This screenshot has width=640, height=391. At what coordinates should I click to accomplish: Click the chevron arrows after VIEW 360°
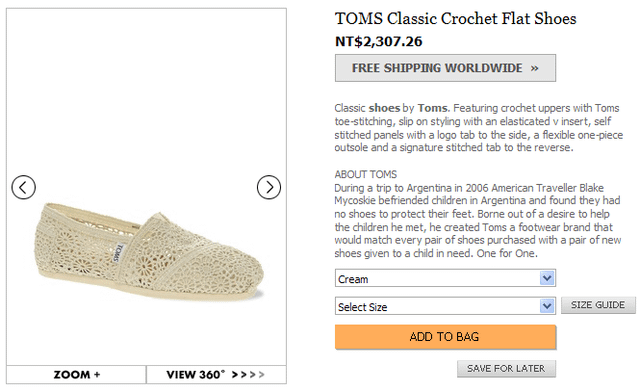coord(248,375)
